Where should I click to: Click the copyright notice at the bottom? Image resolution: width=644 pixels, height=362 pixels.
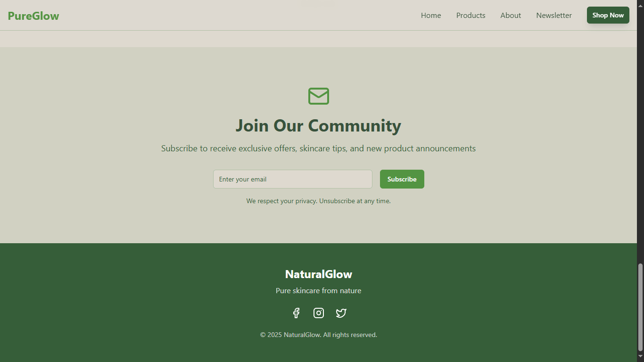pyautogui.click(x=318, y=335)
